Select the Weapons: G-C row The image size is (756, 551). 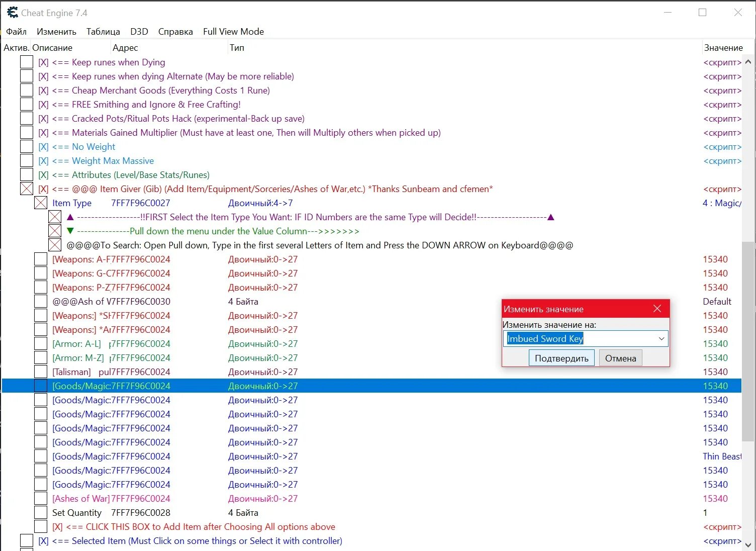pyautogui.click(x=372, y=273)
